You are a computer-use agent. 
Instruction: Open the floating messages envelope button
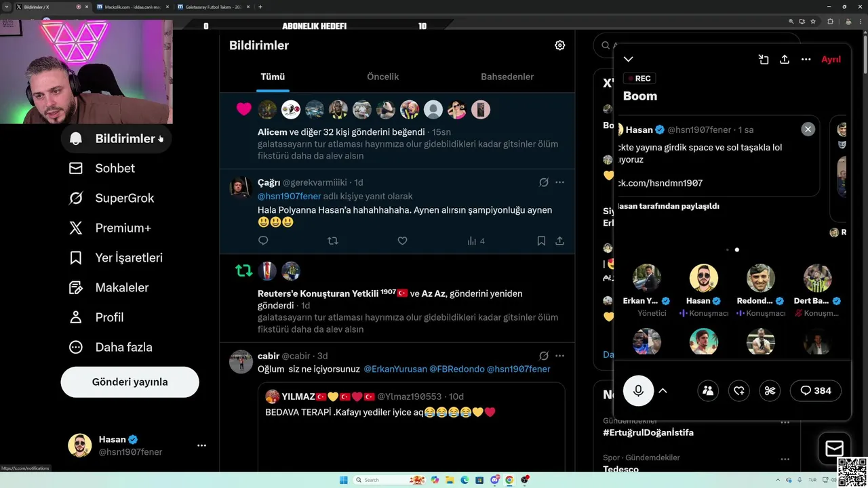pyautogui.click(x=834, y=448)
